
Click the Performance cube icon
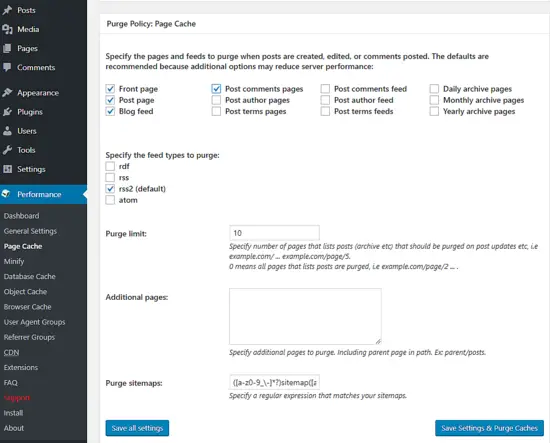pyautogui.click(x=6, y=194)
